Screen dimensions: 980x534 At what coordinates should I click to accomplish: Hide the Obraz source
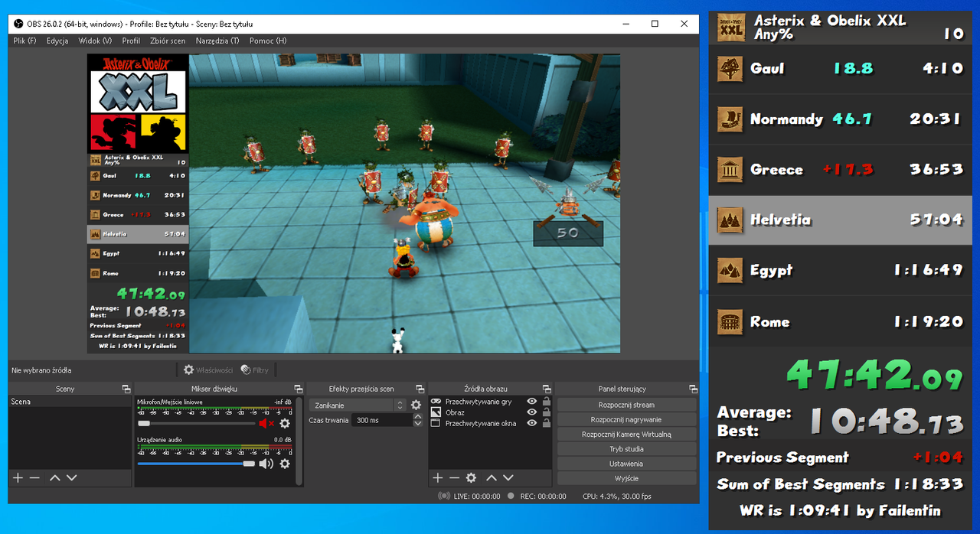coord(531,412)
